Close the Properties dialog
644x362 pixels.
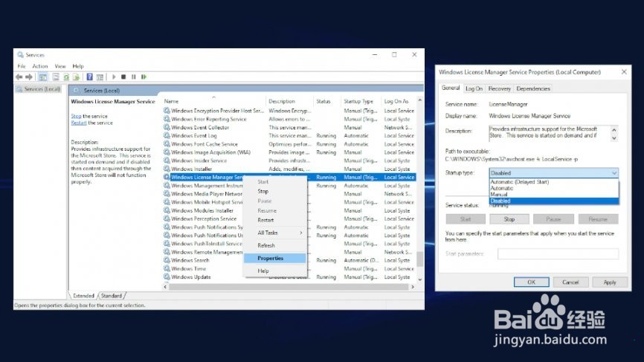[x=624, y=72]
